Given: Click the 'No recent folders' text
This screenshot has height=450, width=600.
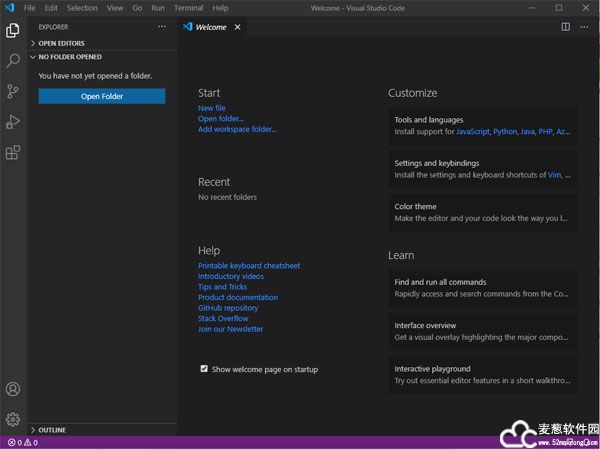Looking at the screenshot, I should (x=227, y=197).
